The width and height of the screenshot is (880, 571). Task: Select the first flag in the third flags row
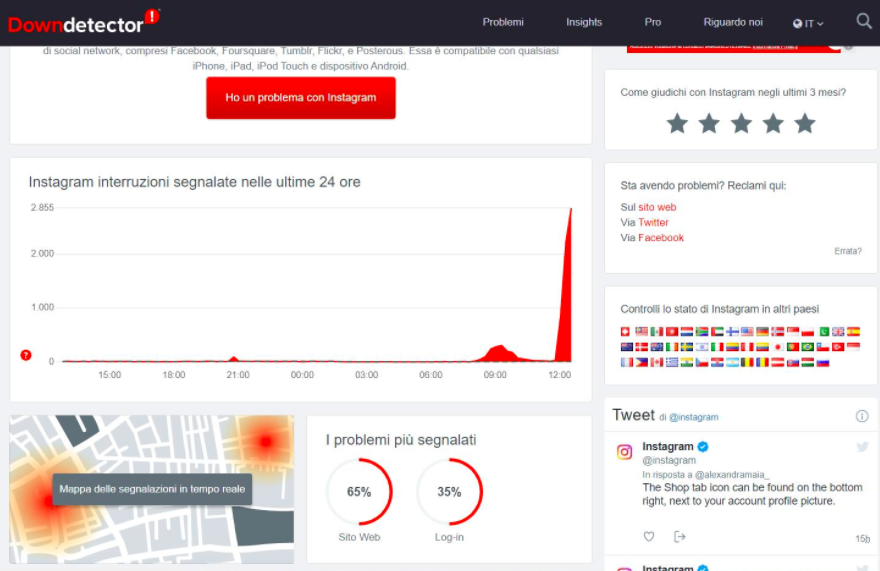[627, 363]
